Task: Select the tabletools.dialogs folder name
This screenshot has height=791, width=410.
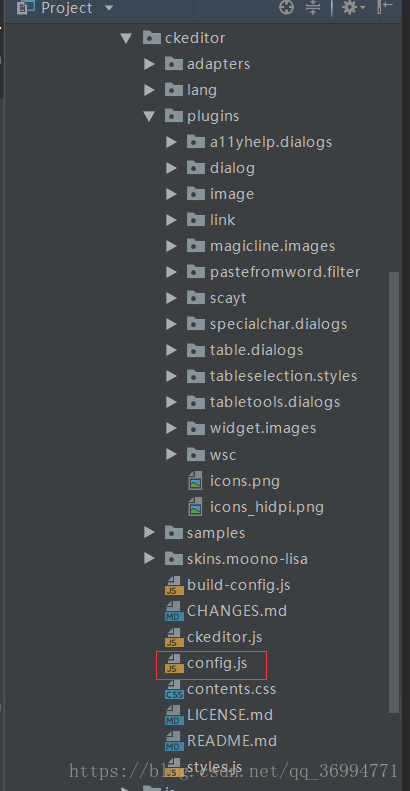Action: [275, 402]
